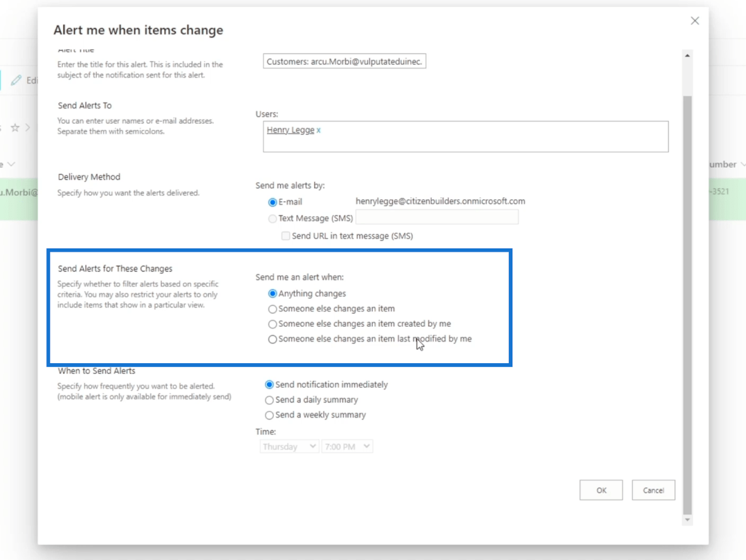Click the OK button
This screenshot has height=560, width=746.
point(601,490)
